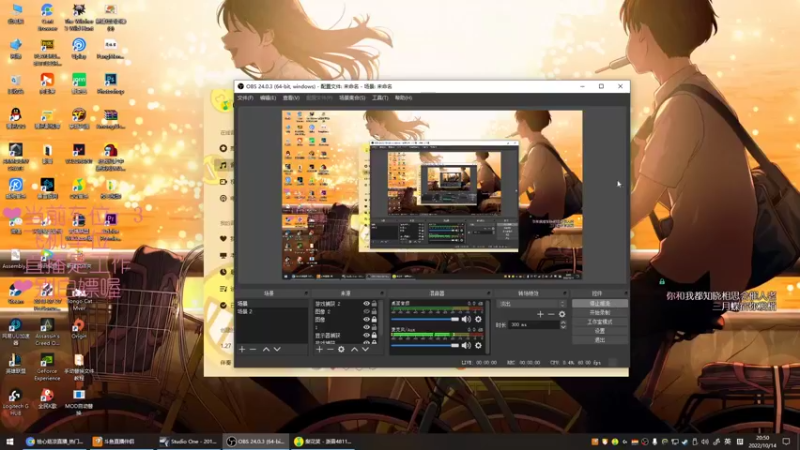Click 退出 exit button in Controls
The image size is (800, 450).
pos(599,340)
